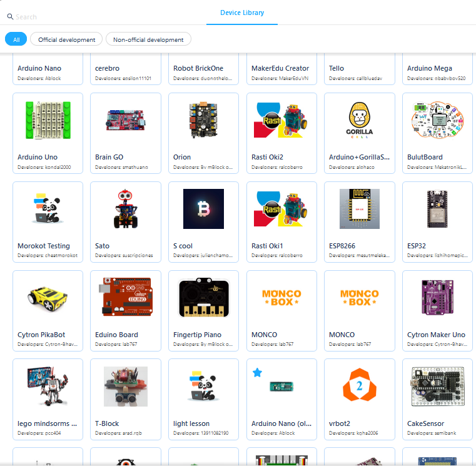This screenshot has width=476, height=466.
Task: Open the cerebro device card
Action: (x=125, y=69)
